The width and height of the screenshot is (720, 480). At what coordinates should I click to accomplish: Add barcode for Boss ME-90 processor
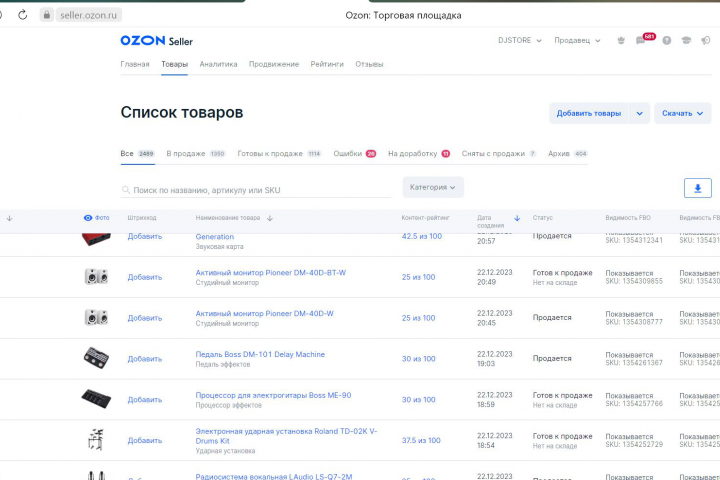(145, 400)
